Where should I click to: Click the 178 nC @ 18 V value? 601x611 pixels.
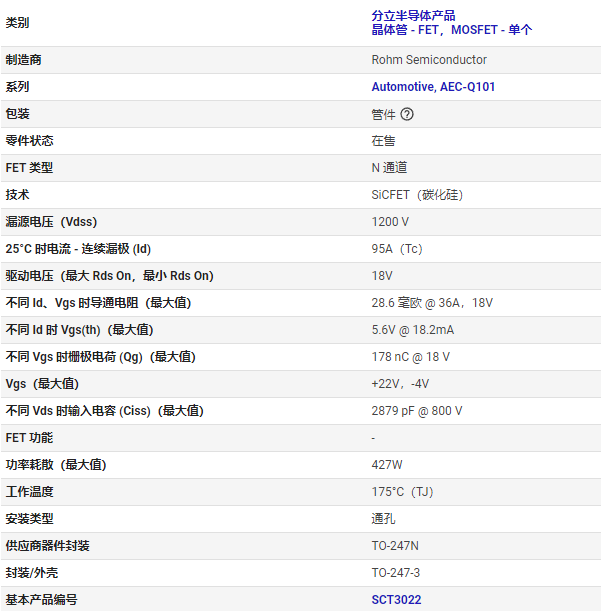point(410,357)
